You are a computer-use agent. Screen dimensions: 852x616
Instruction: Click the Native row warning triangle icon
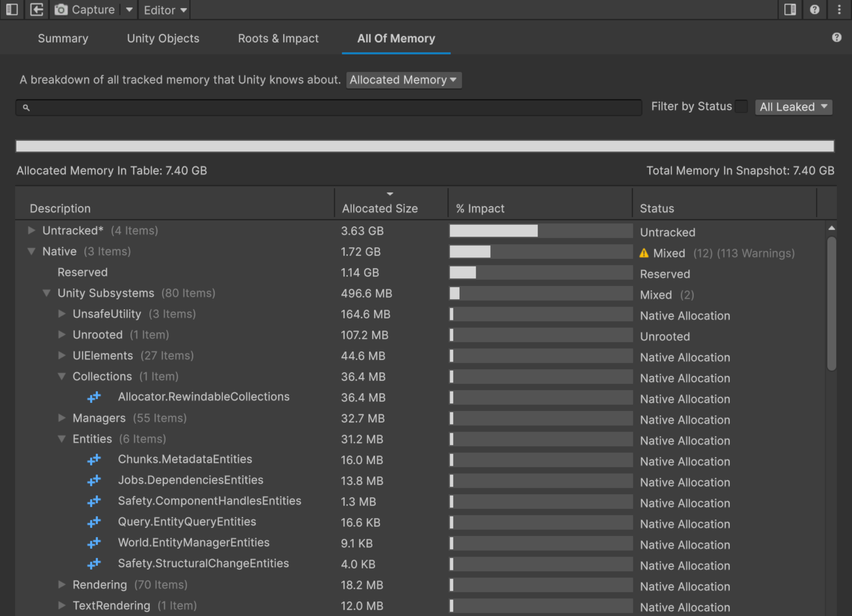pos(644,253)
